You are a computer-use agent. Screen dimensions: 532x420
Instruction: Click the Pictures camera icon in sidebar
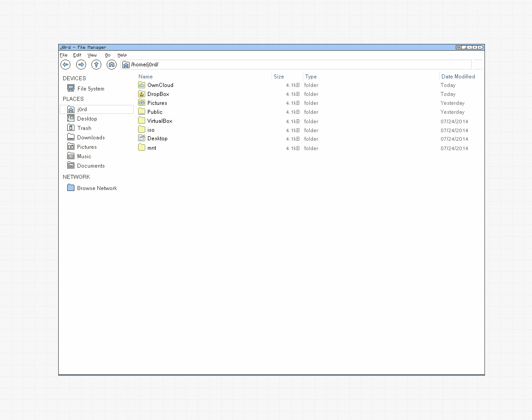(70, 147)
